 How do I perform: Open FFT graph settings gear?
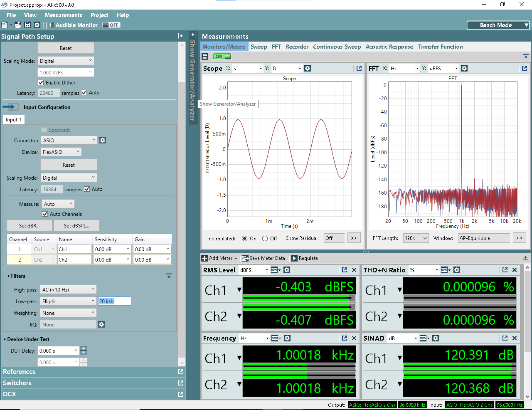click(464, 68)
